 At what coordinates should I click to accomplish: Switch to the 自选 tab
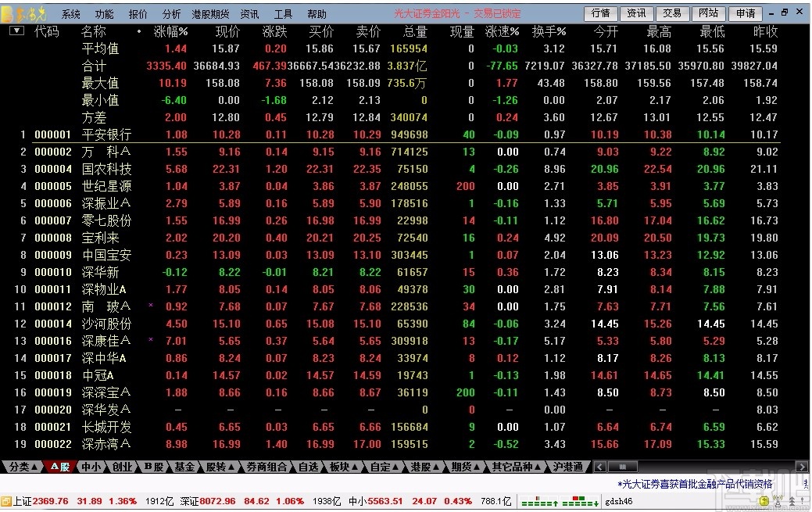(309, 467)
